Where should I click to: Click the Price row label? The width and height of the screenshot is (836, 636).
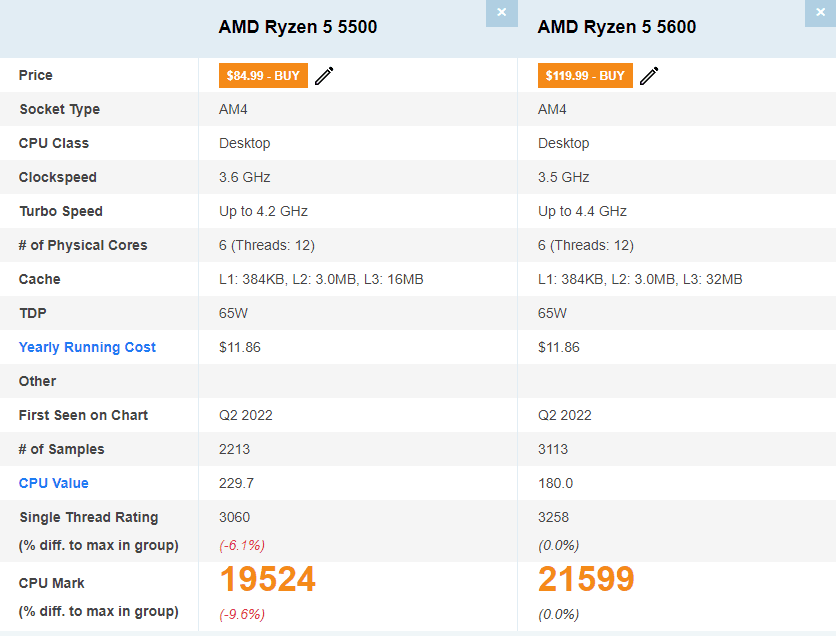click(36, 75)
